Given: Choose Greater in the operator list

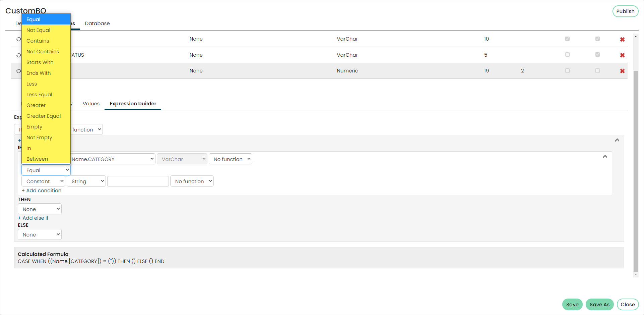Looking at the screenshot, I should 46,105.
